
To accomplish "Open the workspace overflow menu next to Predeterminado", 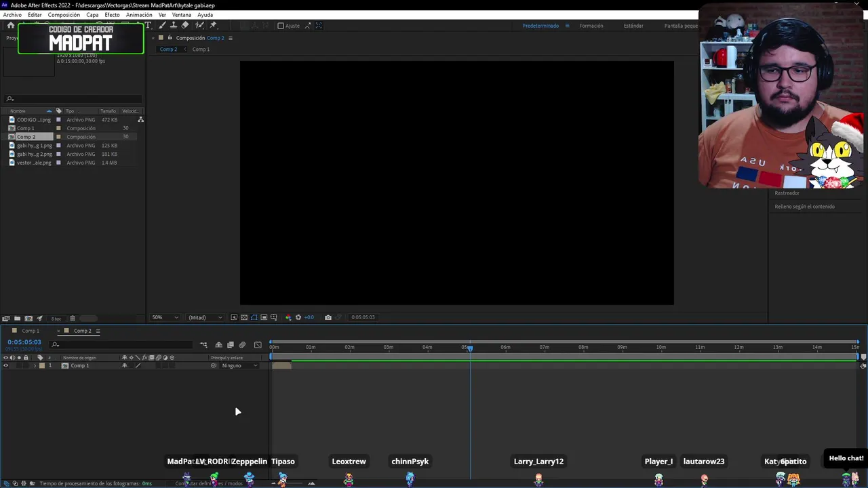I will [x=567, y=26].
